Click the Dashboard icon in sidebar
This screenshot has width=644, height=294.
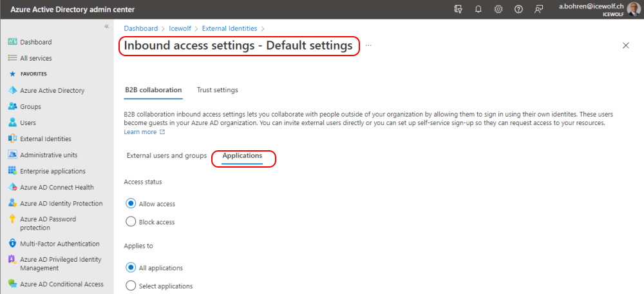12,41
